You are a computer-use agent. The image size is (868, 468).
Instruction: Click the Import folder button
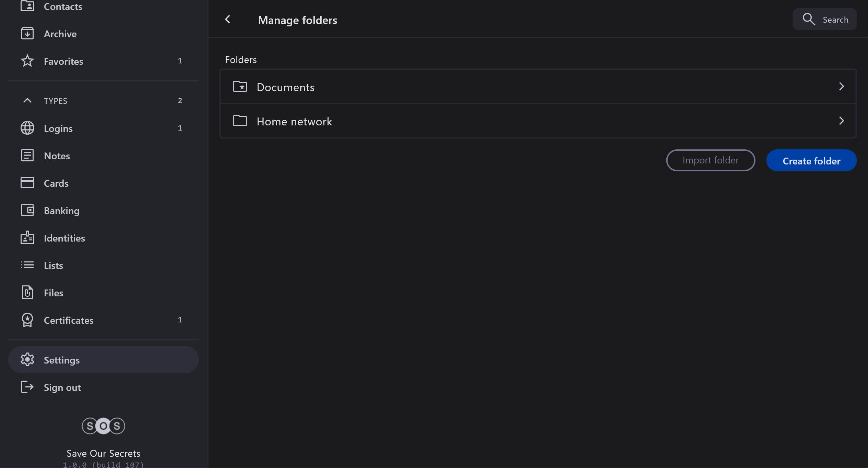[x=710, y=160]
